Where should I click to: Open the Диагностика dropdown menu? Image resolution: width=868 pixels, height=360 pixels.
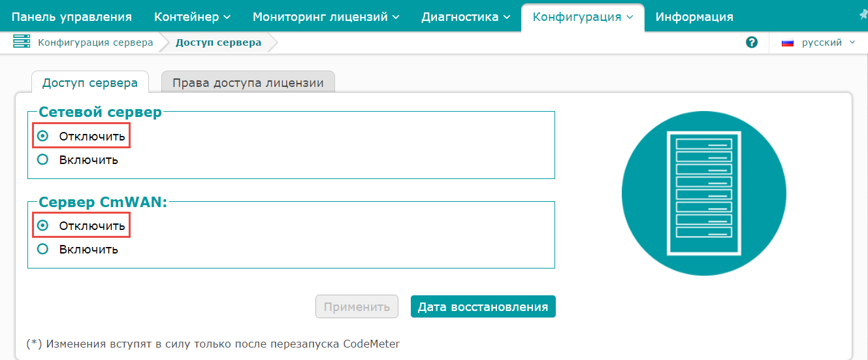pos(466,17)
